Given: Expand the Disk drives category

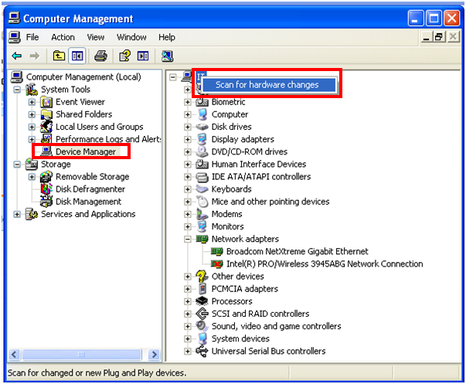Looking at the screenshot, I should [188, 127].
